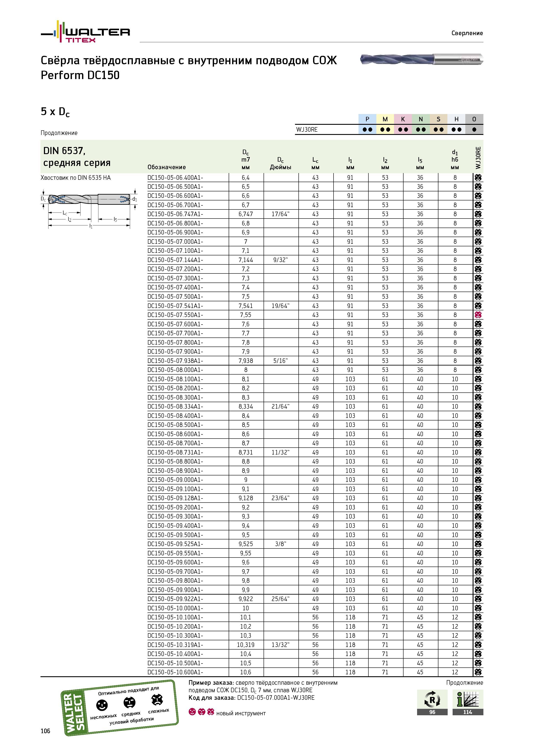Click the availability icon for DC150-05-09.000A1-
This screenshot has height=756, width=534.
pos(478,480)
